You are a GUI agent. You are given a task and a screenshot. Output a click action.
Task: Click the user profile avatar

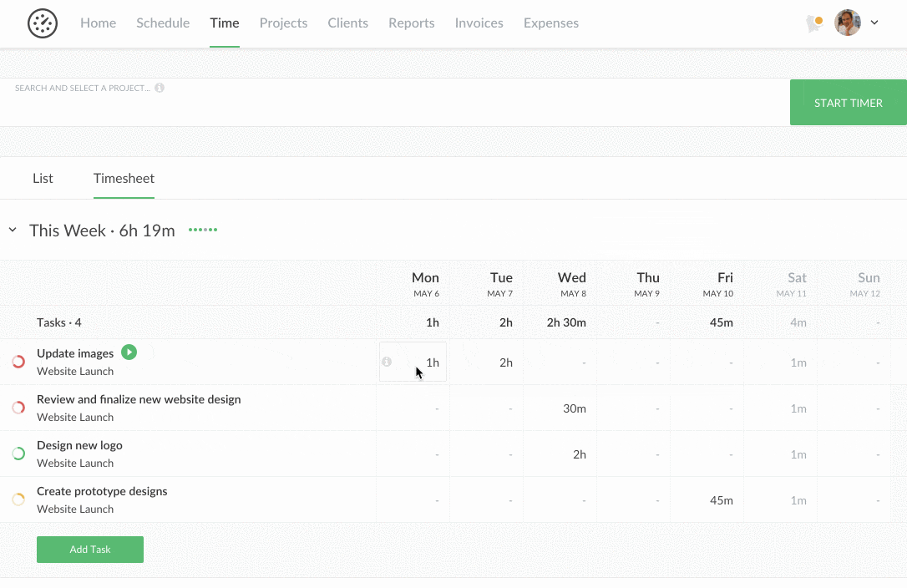coord(848,23)
